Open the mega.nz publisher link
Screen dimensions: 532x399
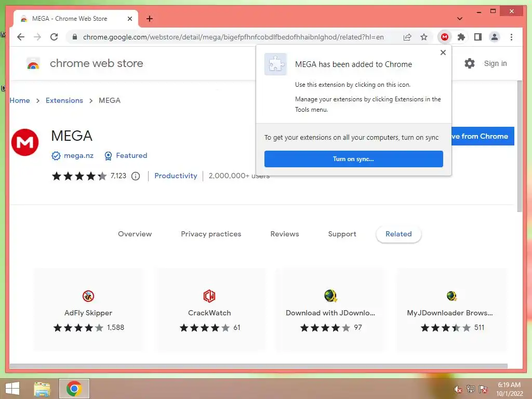[78, 155]
